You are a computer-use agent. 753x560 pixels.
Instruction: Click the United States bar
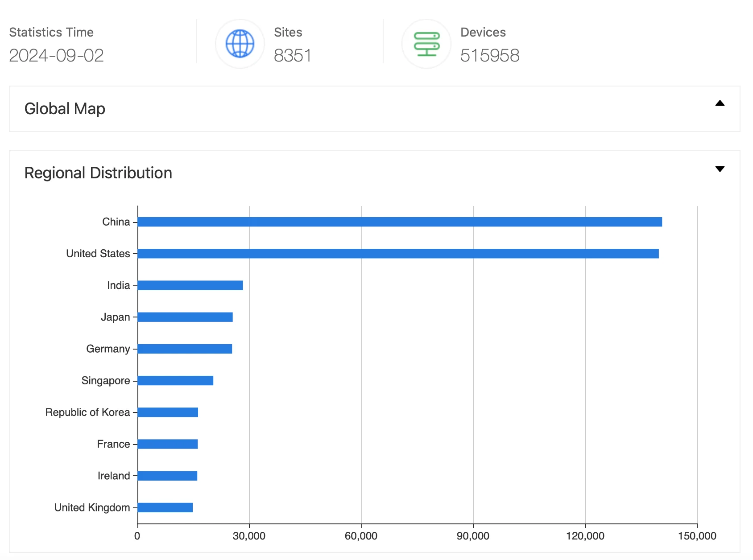coord(398,253)
